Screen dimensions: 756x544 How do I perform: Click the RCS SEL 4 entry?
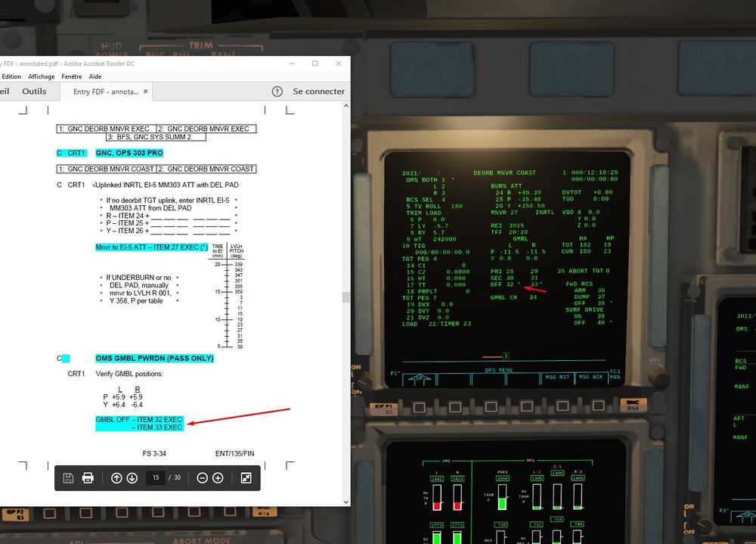426,199
